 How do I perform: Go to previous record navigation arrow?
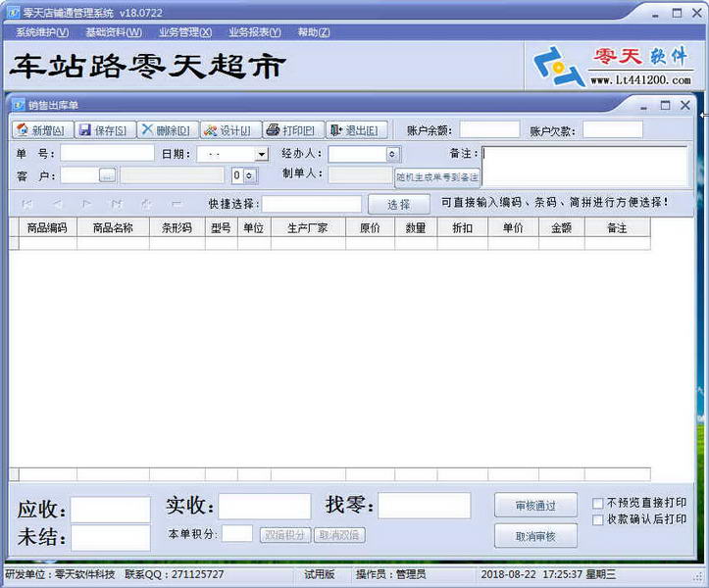[x=57, y=204]
